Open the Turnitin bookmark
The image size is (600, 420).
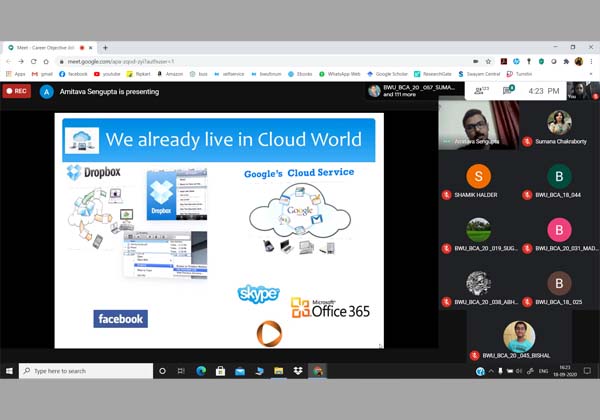click(x=519, y=74)
